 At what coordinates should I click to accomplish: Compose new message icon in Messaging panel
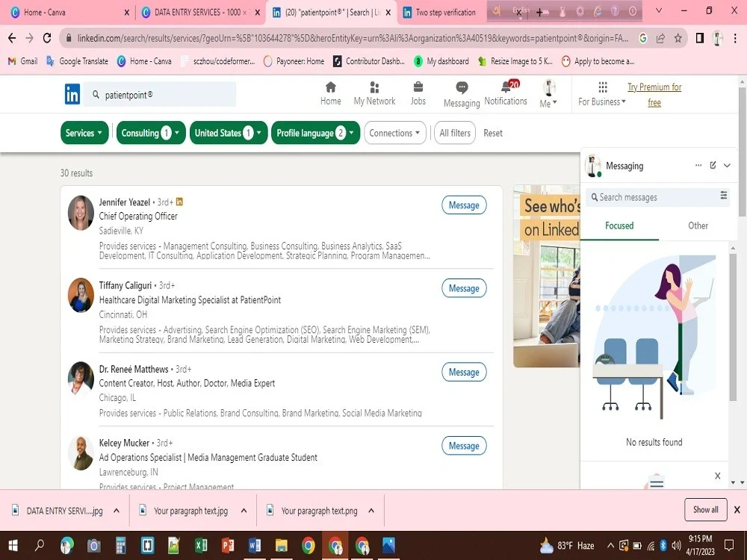click(713, 165)
